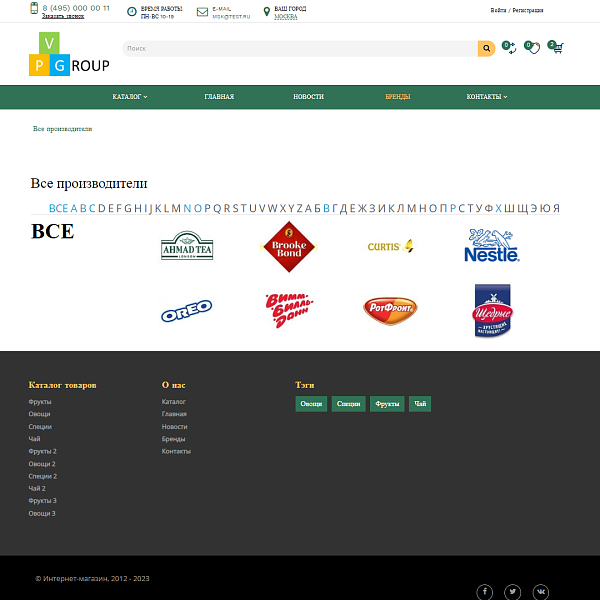The height and width of the screenshot is (600, 600).
Task: Go to the Новости menu item
Action: click(x=308, y=97)
